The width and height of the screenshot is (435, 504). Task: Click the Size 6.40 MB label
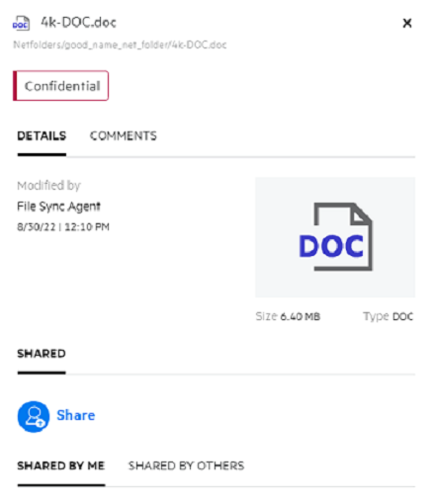(x=288, y=316)
